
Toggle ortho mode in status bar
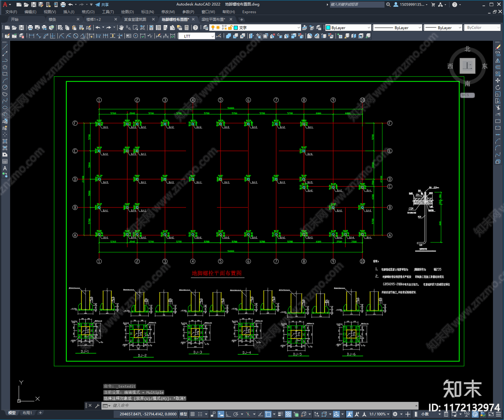[x=228, y=414]
